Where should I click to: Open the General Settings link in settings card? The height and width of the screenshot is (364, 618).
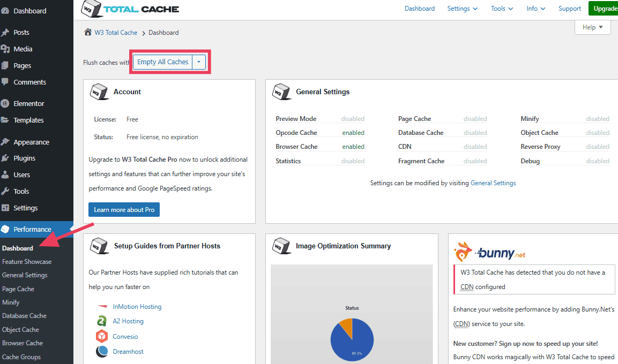493,183
